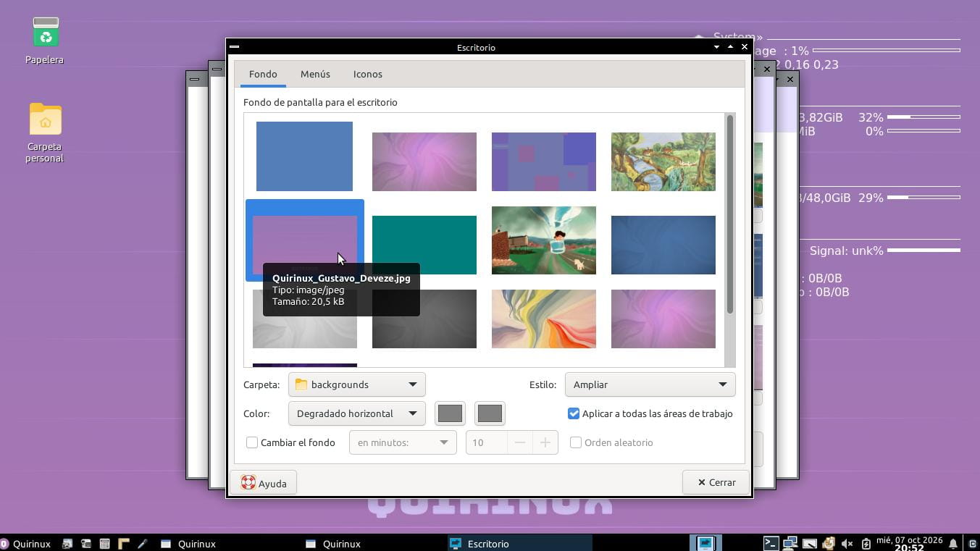Click the wallpaper list vertical scrollbar

tap(730, 214)
